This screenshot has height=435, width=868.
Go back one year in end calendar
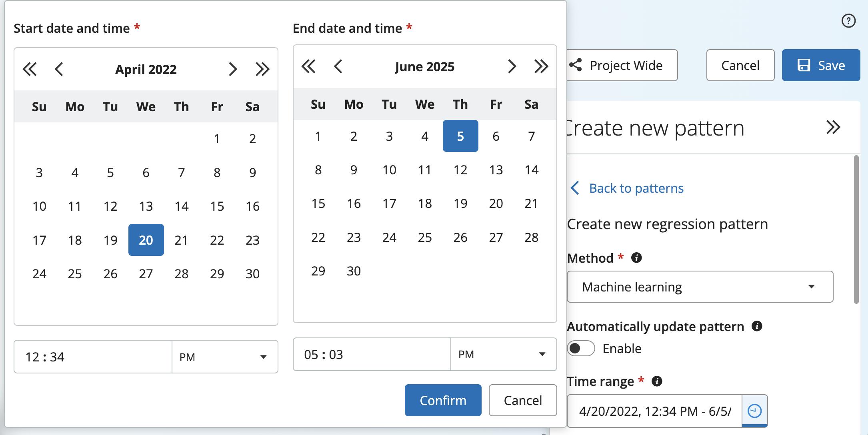click(308, 66)
